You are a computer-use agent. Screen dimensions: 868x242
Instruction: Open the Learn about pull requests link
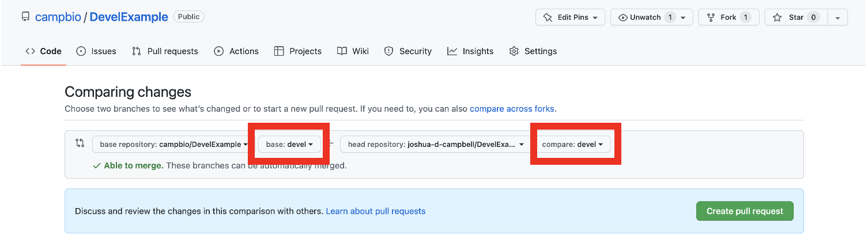[376, 211]
